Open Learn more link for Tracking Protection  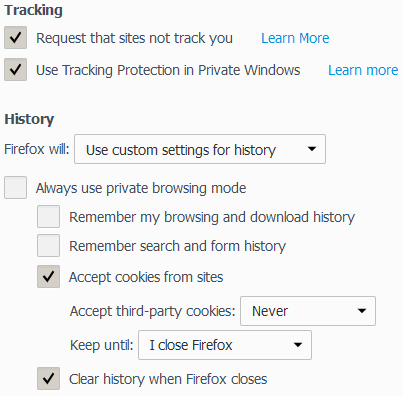[x=363, y=70]
